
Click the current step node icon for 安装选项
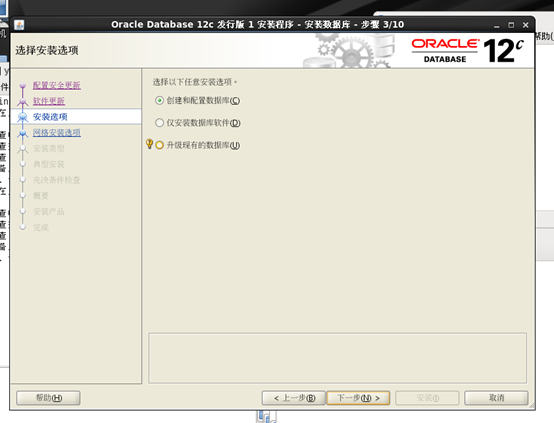coord(23,117)
